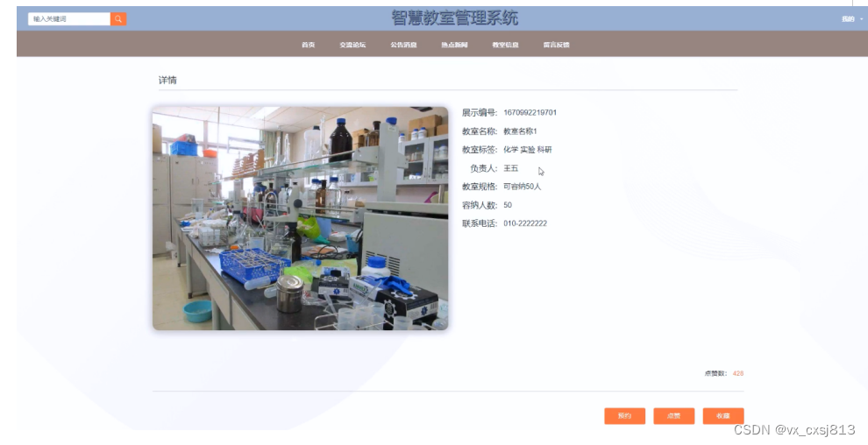Viewport: 868px width, 445px height.
Task: Open the 留言反馈 menu item
Action: coord(557,45)
